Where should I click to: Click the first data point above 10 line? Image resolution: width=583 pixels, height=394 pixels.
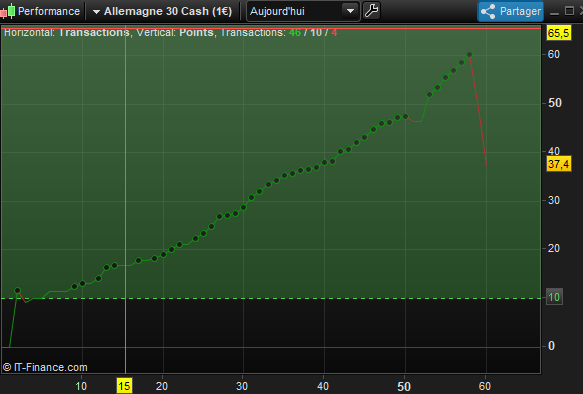click(x=17, y=290)
